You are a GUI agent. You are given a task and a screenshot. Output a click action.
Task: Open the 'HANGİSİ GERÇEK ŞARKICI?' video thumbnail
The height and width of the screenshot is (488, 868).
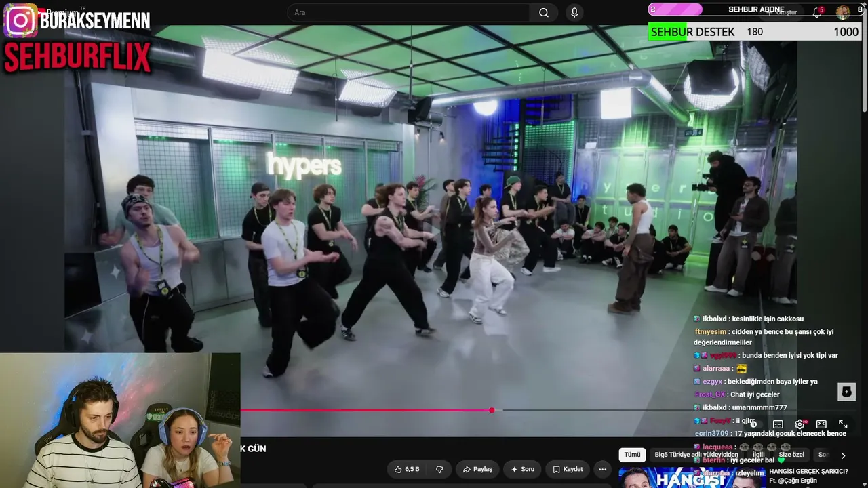(692, 477)
